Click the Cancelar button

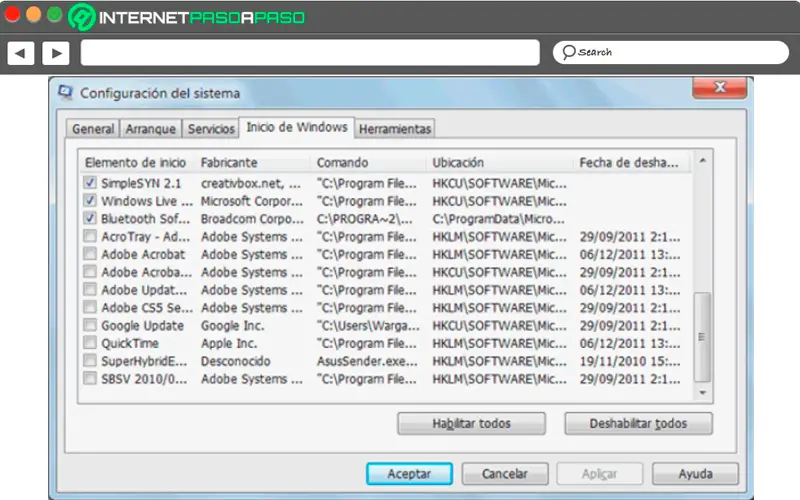click(x=505, y=474)
